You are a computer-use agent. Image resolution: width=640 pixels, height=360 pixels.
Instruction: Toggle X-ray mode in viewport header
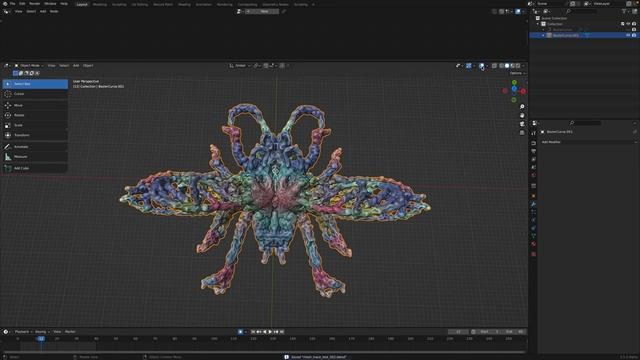(x=494, y=66)
